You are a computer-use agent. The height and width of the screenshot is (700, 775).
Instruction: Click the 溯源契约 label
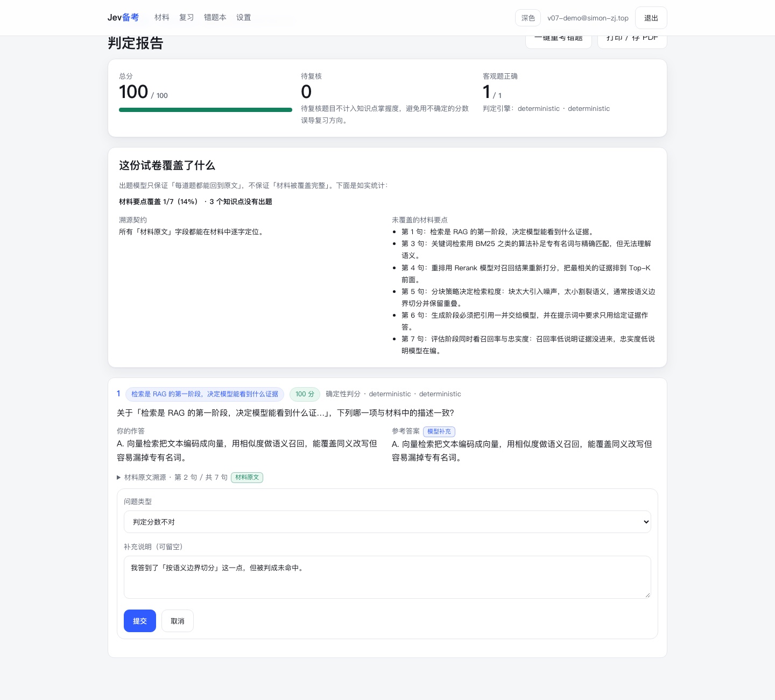tap(133, 220)
